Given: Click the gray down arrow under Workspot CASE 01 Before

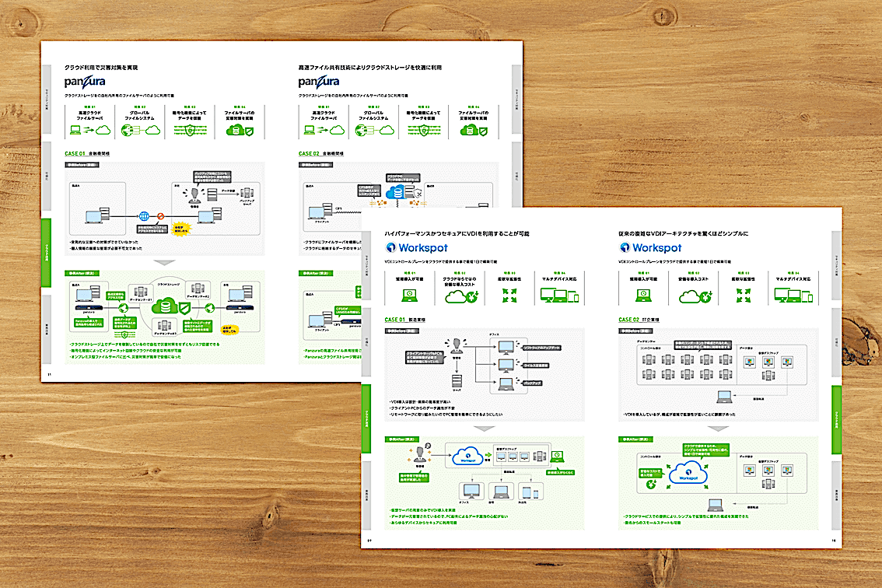Looking at the screenshot, I should (x=485, y=429).
